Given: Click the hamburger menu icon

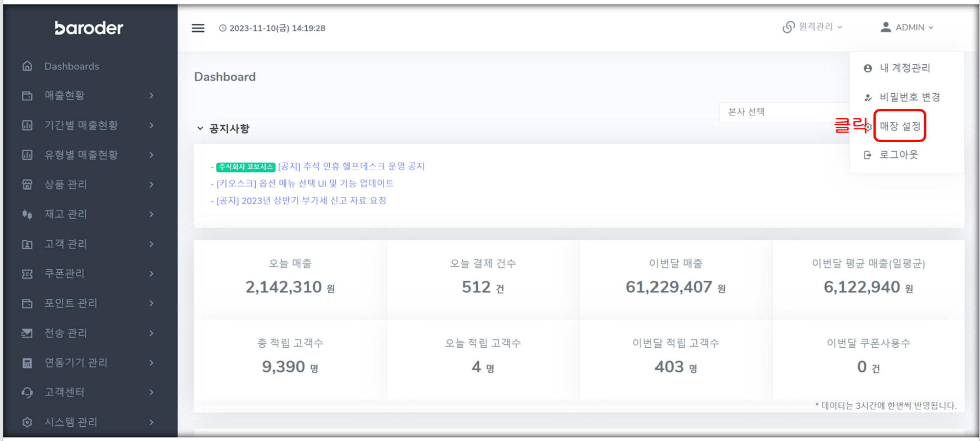Looking at the screenshot, I should (x=198, y=28).
